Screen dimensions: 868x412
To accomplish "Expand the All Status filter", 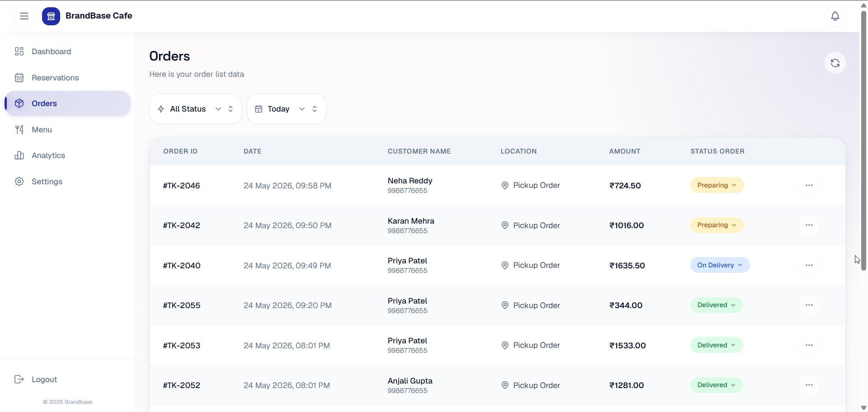I will (196, 109).
